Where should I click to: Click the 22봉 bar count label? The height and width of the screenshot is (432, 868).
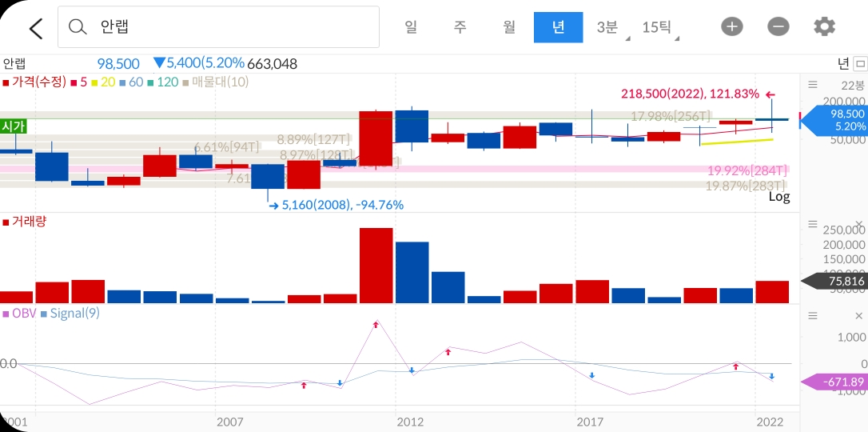click(x=852, y=86)
